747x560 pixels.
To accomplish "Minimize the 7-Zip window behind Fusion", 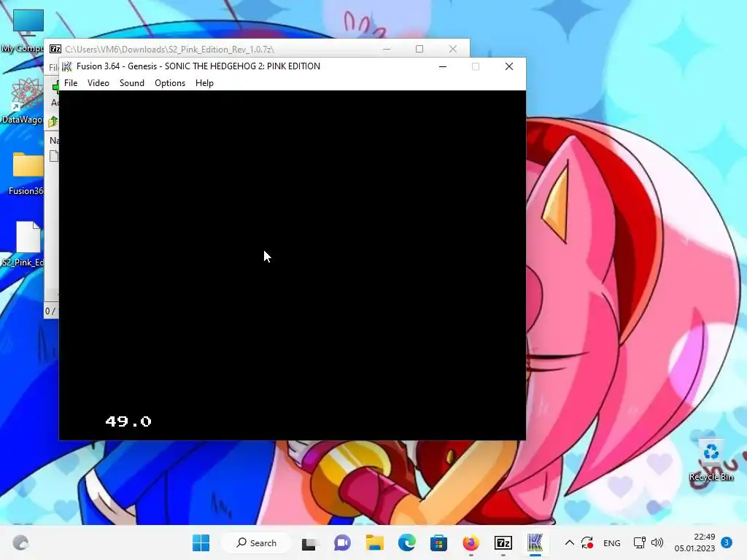I will click(x=387, y=49).
